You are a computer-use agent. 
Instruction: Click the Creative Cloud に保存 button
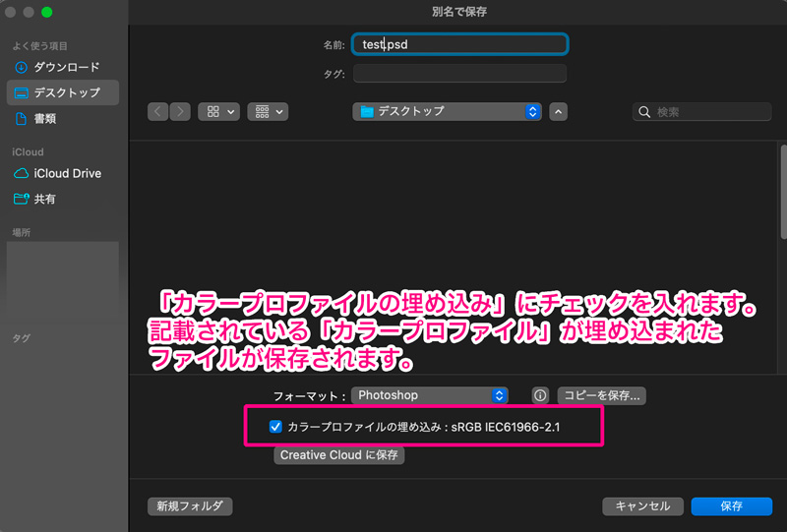(x=339, y=455)
